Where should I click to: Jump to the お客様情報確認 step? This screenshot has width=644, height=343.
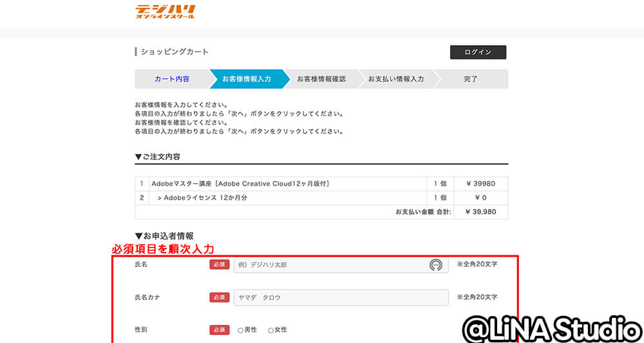click(321, 79)
